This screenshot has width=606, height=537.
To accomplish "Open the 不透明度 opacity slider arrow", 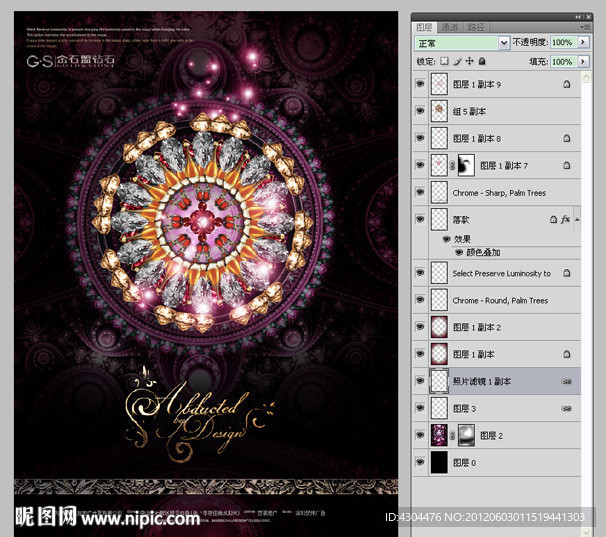I will (582, 43).
